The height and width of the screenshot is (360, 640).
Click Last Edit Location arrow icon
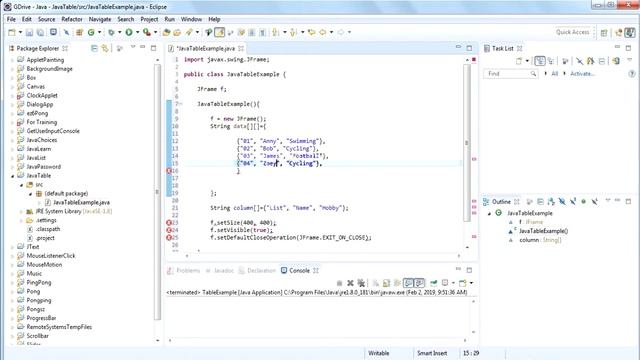pos(311,32)
